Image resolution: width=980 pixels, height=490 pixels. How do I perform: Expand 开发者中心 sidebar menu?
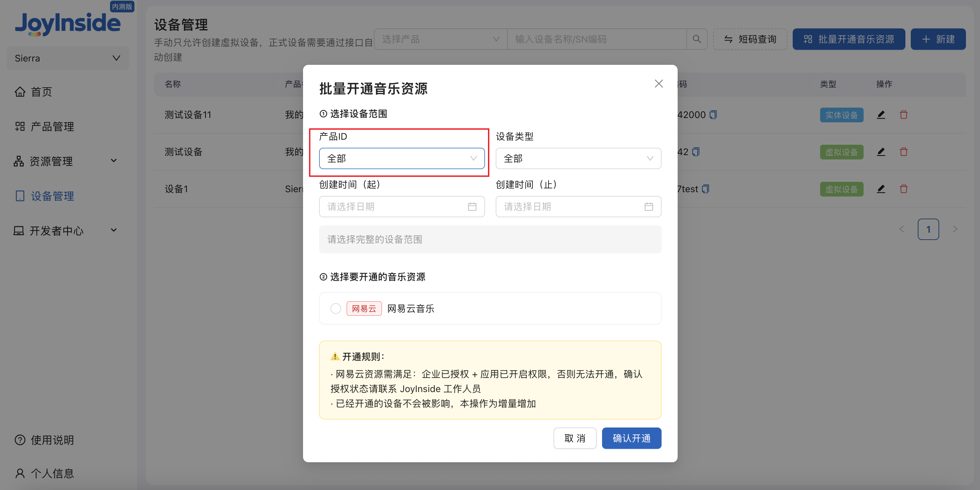[66, 230]
